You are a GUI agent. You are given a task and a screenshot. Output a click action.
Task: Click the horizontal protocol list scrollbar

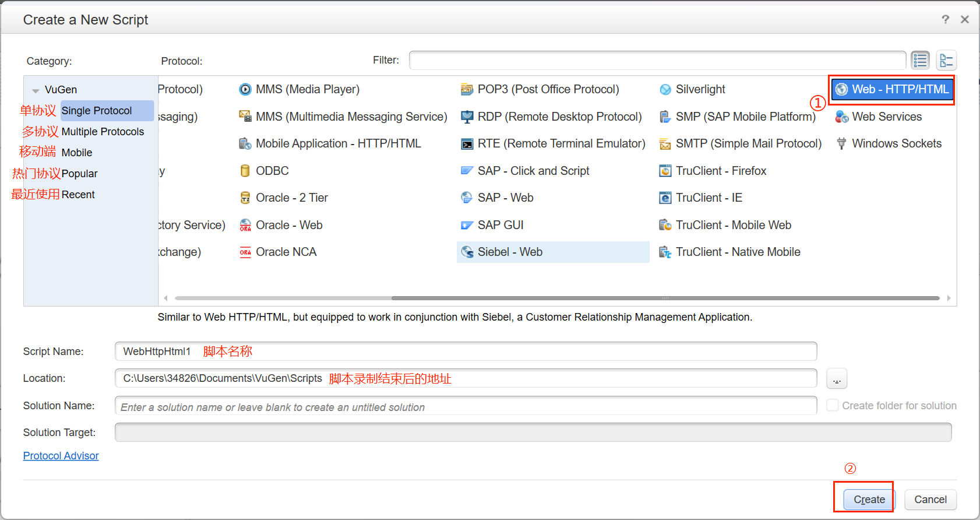click(665, 298)
